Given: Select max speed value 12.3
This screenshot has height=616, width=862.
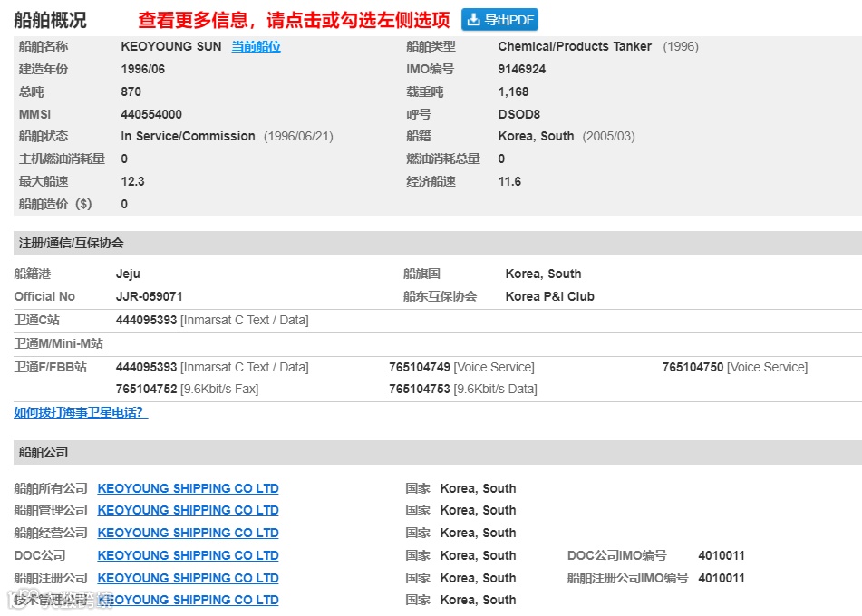Looking at the screenshot, I should [x=132, y=181].
